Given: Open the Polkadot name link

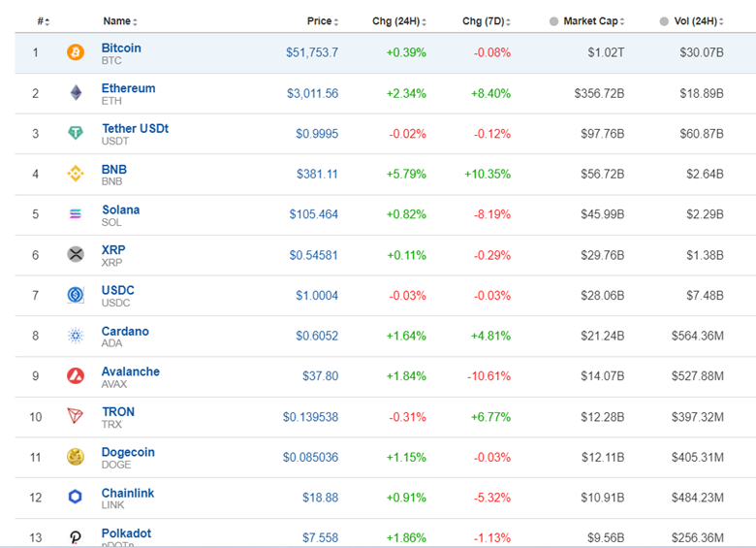Looking at the screenshot, I should coord(126,533).
